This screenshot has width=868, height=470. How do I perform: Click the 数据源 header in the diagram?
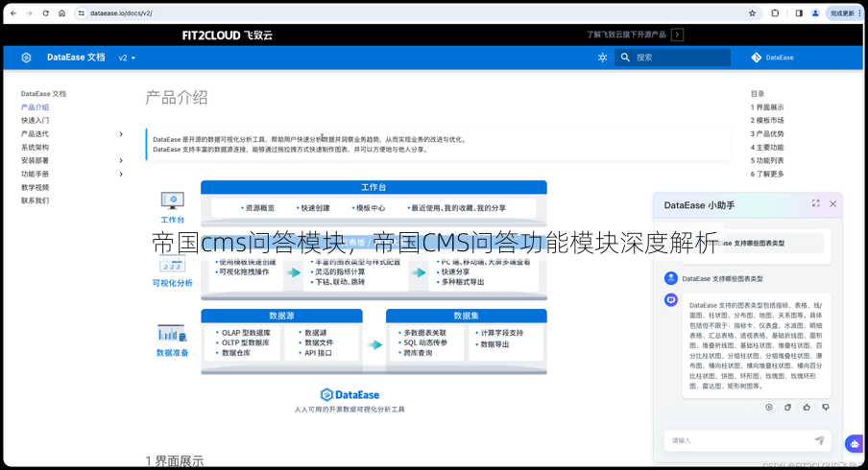coord(281,316)
